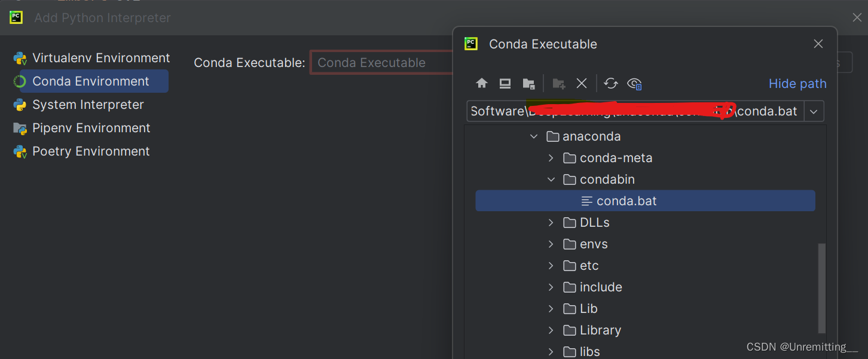Click the PyCharm icon in Add Python Interpreter title
The width and height of the screenshot is (868, 359).
click(x=16, y=17)
